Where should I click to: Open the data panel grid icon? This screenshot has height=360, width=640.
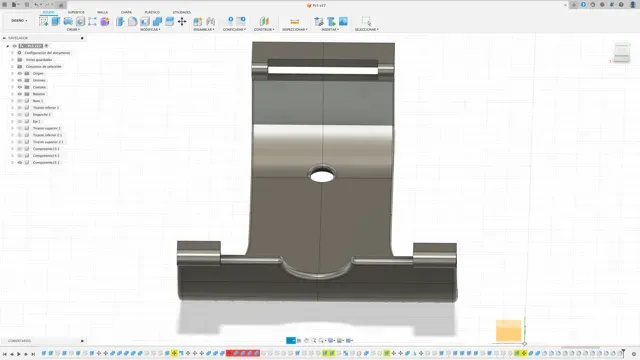coord(5,5)
